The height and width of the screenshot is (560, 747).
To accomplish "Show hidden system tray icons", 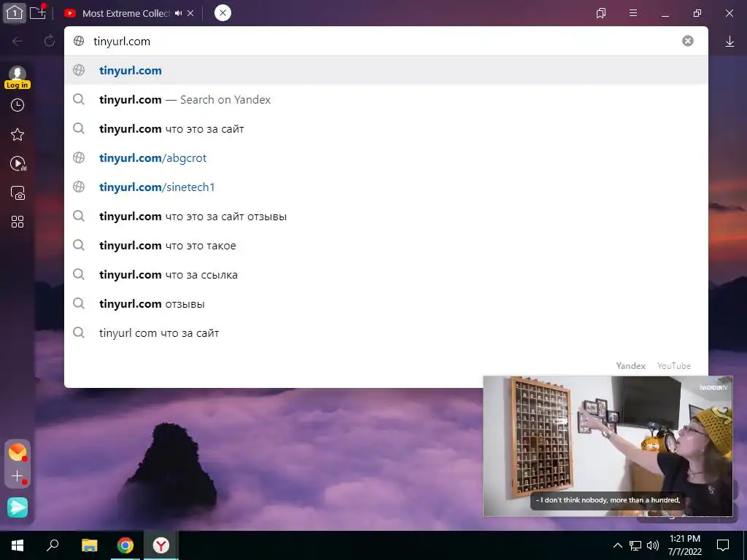I will (x=617, y=545).
